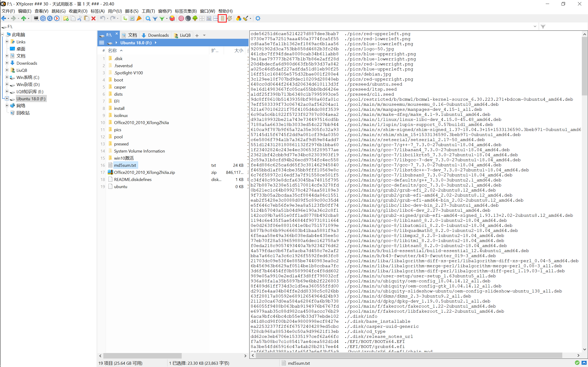Expand the Downloads tree node
This screenshot has height=367, width=588.
7,63
